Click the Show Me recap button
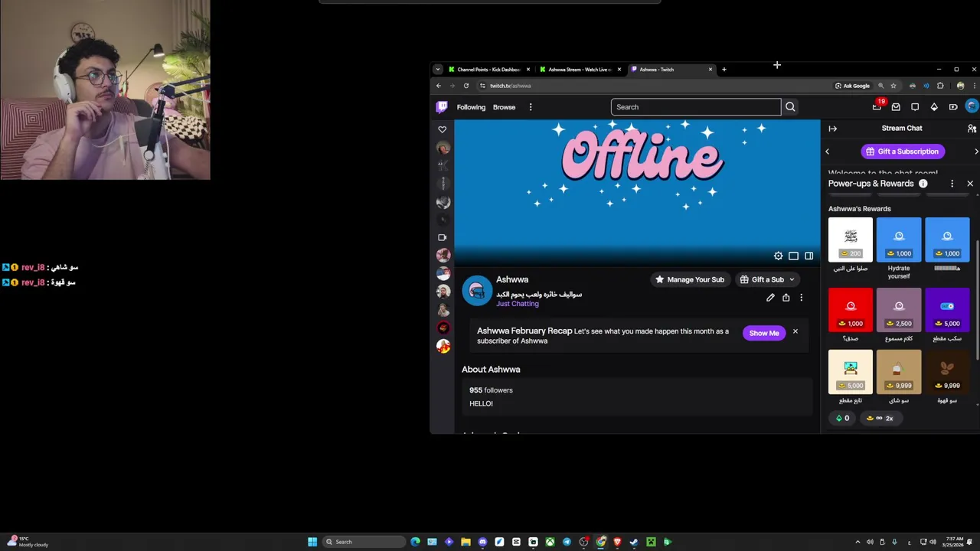Image resolution: width=980 pixels, height=551 pixels. click(x=763, y=333)
